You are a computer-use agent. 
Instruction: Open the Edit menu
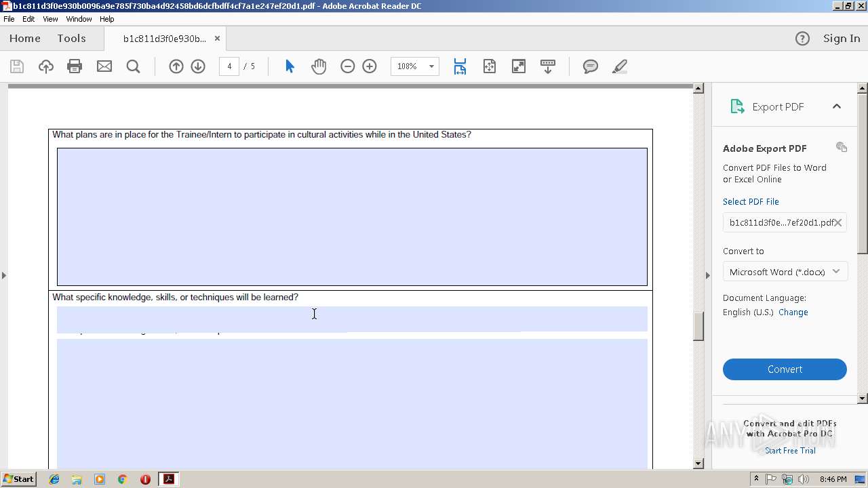pos(28,19)
